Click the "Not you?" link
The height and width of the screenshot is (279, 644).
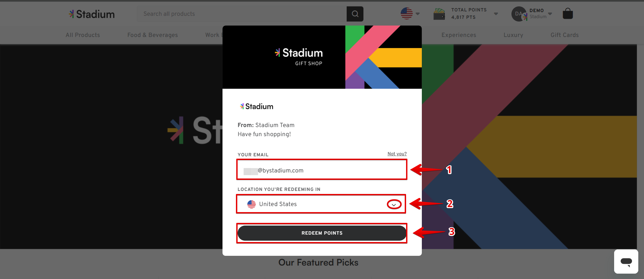(x=397, y=154)
